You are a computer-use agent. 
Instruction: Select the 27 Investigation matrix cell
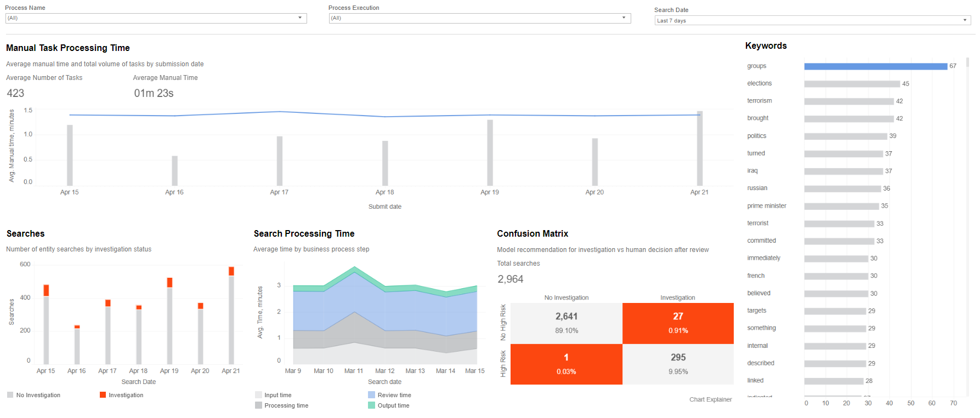point(678,323)
